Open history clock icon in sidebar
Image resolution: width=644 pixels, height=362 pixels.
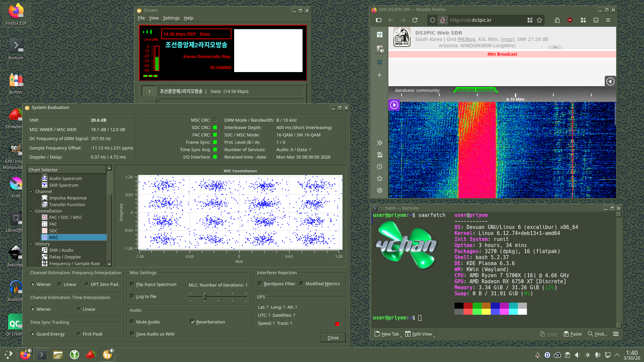[380, 167]
